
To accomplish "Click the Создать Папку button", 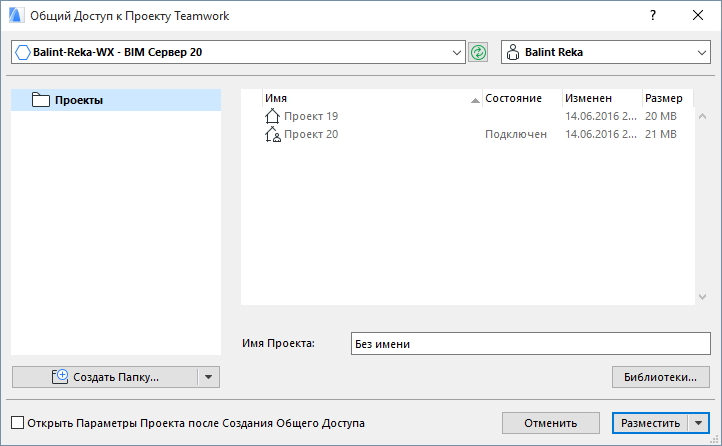I will (x=104, y=377).
